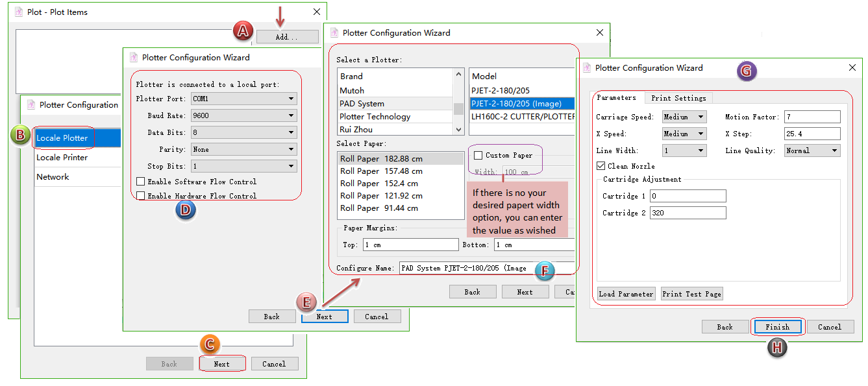
Task: Select PJET-2-180/205 (Image) model
Action: point(516,104)
